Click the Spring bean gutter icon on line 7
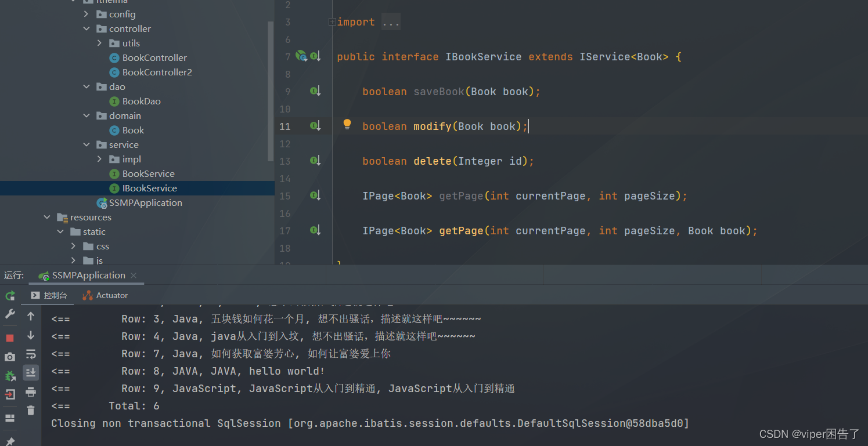 click(x=301, y=56)
